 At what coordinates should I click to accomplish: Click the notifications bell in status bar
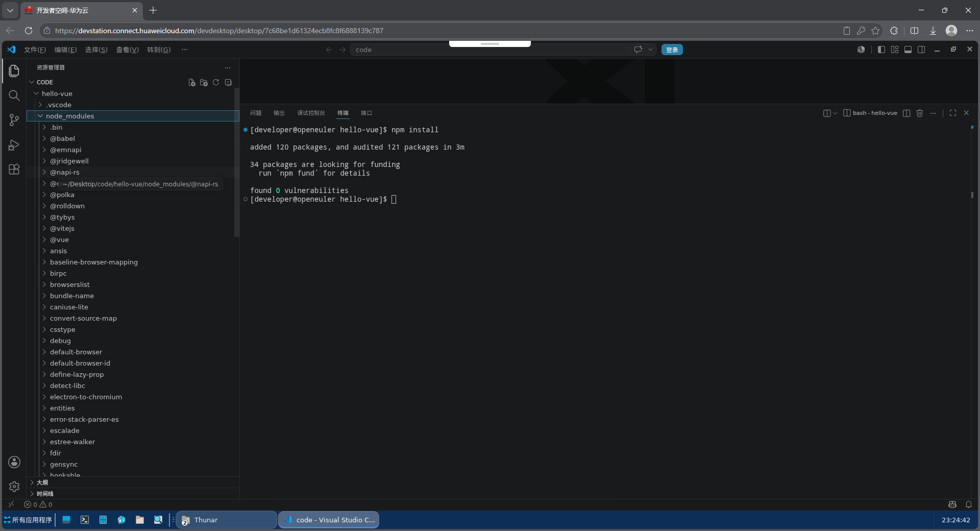[x=969, y=504]
